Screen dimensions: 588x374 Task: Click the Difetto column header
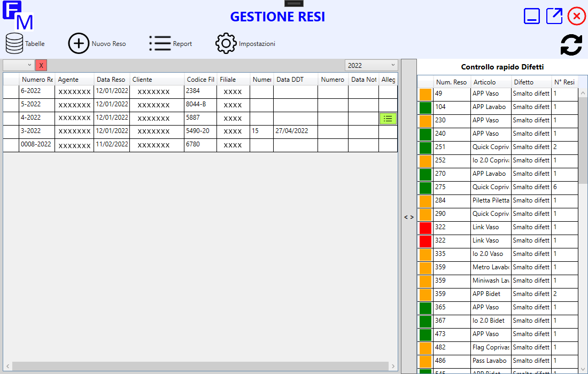point(530,82)
